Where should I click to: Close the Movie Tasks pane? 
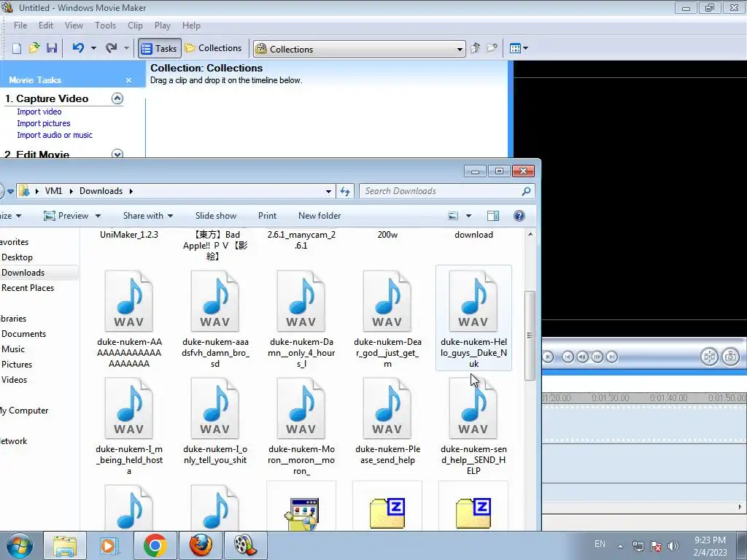coord(128,80)
